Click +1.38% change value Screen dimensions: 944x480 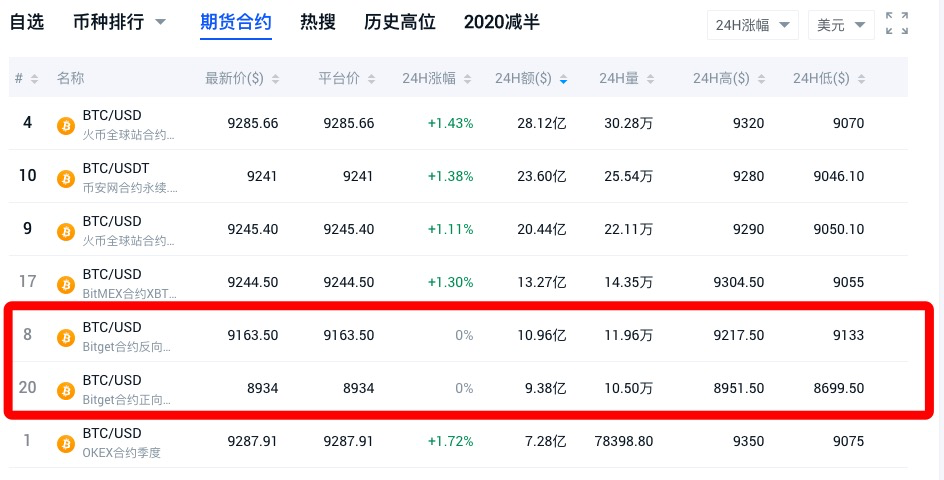450,176
